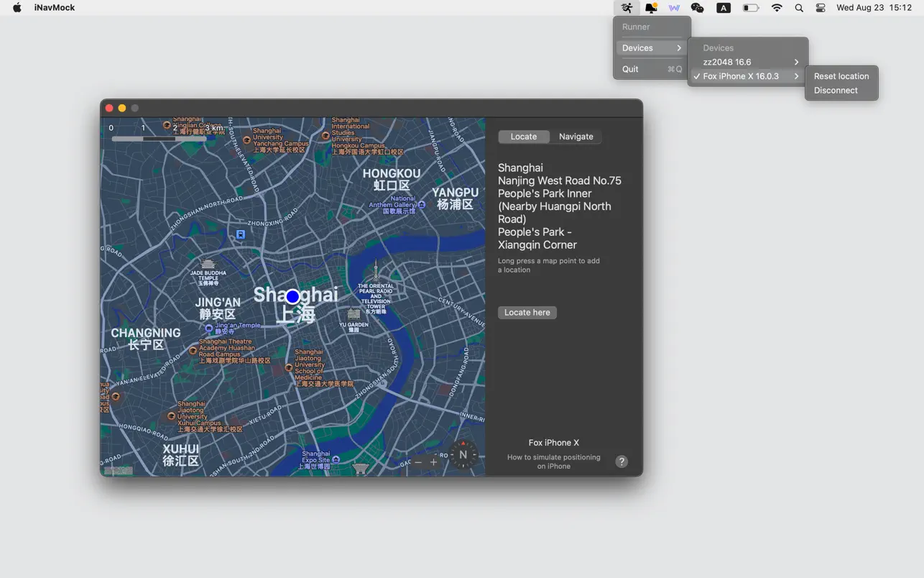Open the WeChat menu bar icon

coord(696,7)
